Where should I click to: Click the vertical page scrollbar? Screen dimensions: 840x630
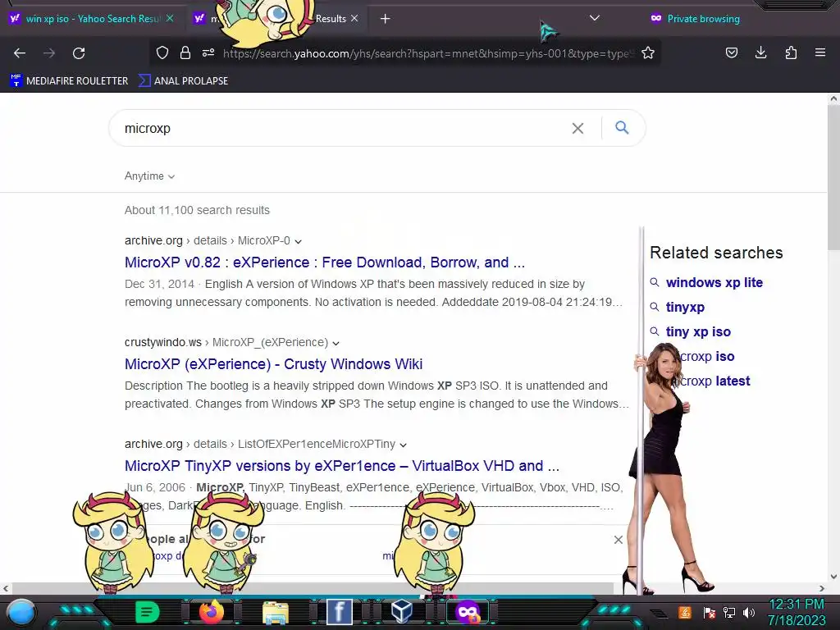[833, 177]
